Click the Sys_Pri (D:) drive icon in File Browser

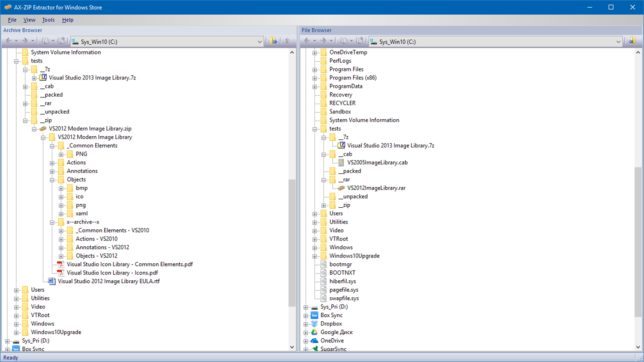click(314, 307)
